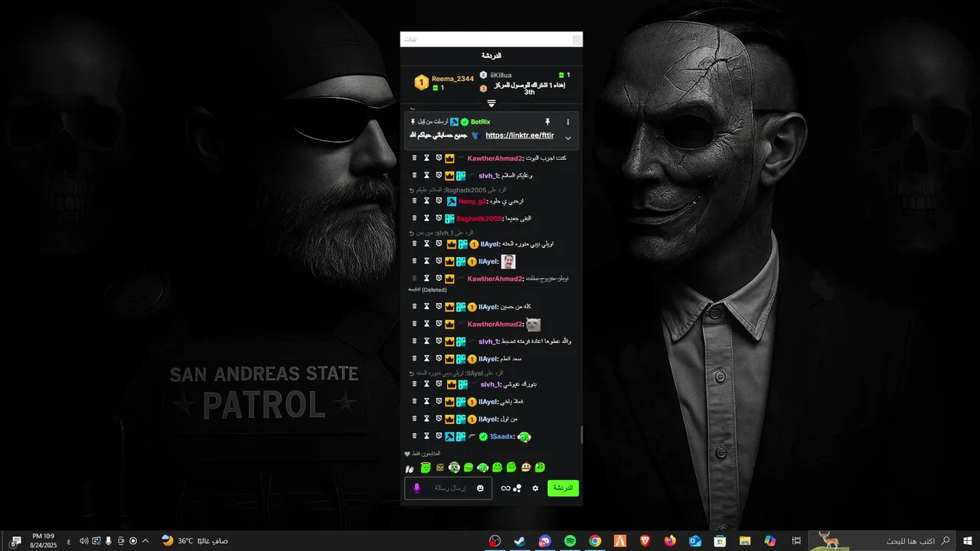Screen dimensions: 980x551
Task: Unpin the BotRix pinned message via pin icon
Action: pos(547,122)
